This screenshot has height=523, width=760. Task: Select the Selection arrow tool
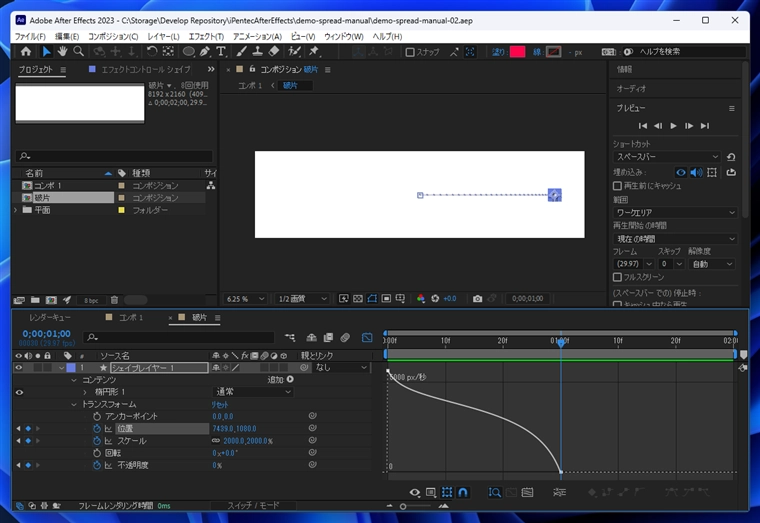(46, 51)
